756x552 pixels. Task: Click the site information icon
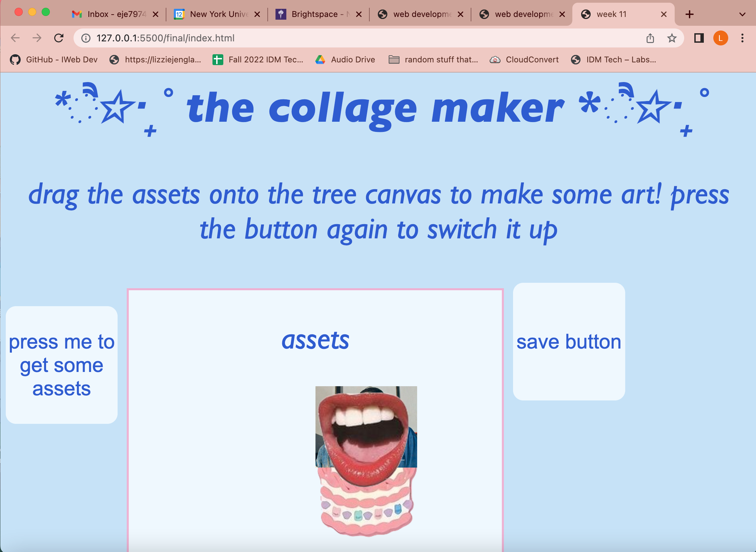[86, 38]
